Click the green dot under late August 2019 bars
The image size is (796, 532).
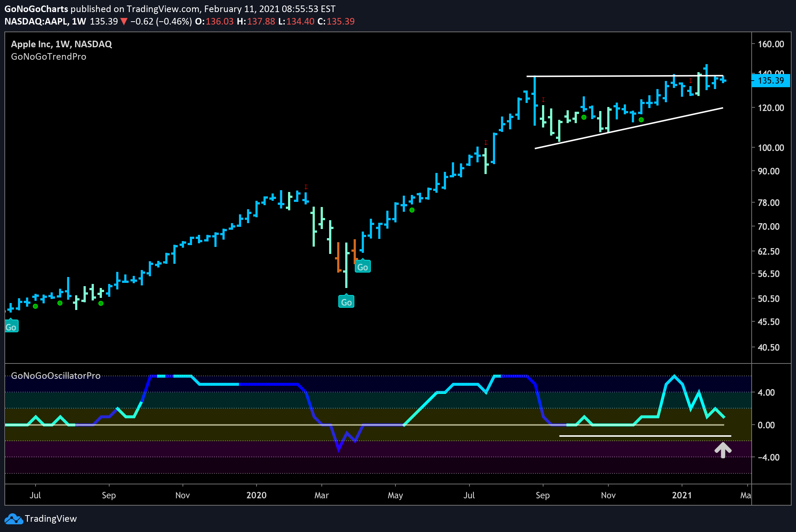point(101,303)
